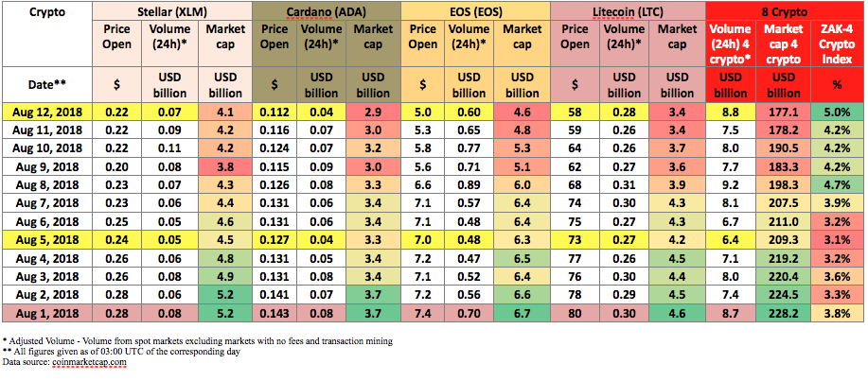Click the Litecoin (LTC) column group header
The height and width of the screenshot is (381, 868).
pos(628,10)
